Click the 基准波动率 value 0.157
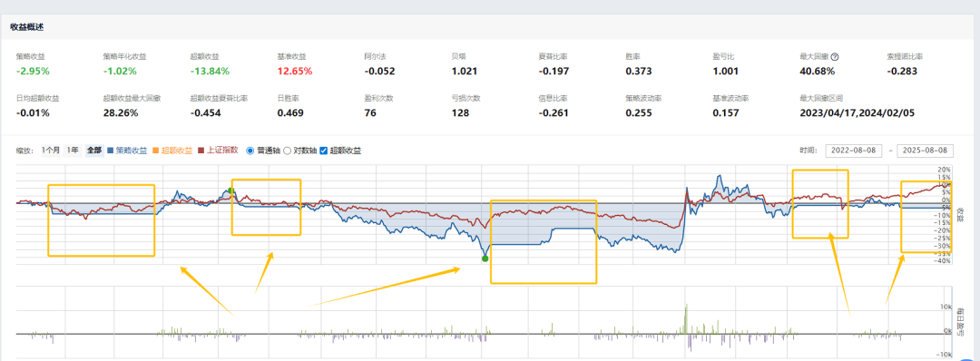 726,113
